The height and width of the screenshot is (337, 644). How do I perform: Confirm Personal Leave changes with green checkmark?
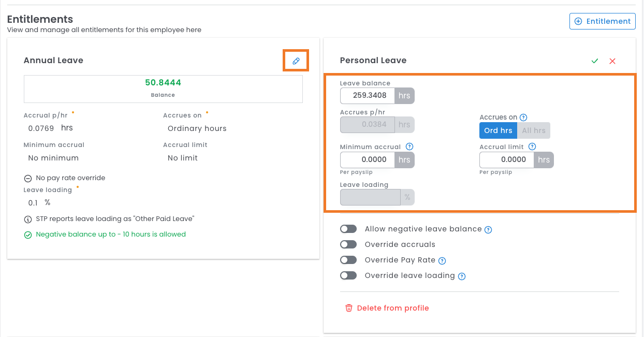tap(595, 61)
